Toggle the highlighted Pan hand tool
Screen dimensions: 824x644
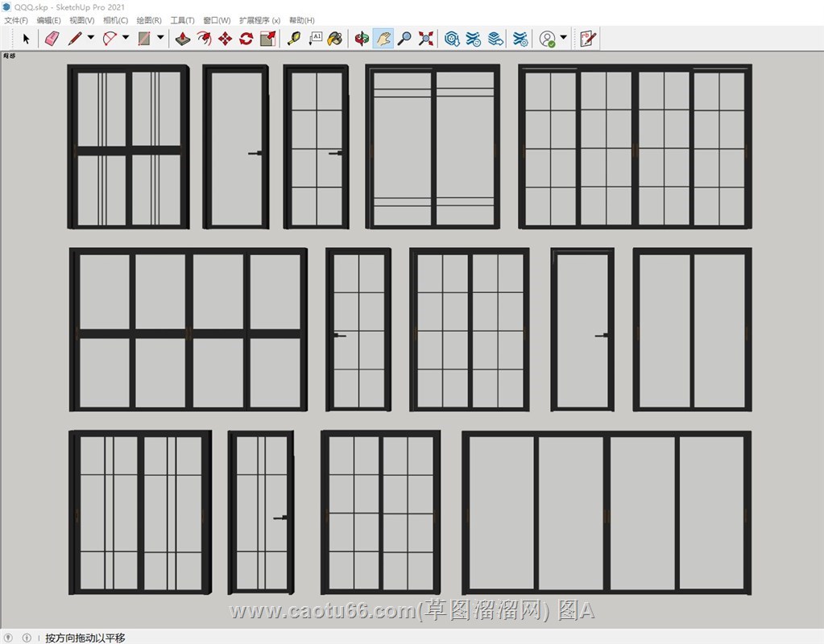(x=383, y=39)
